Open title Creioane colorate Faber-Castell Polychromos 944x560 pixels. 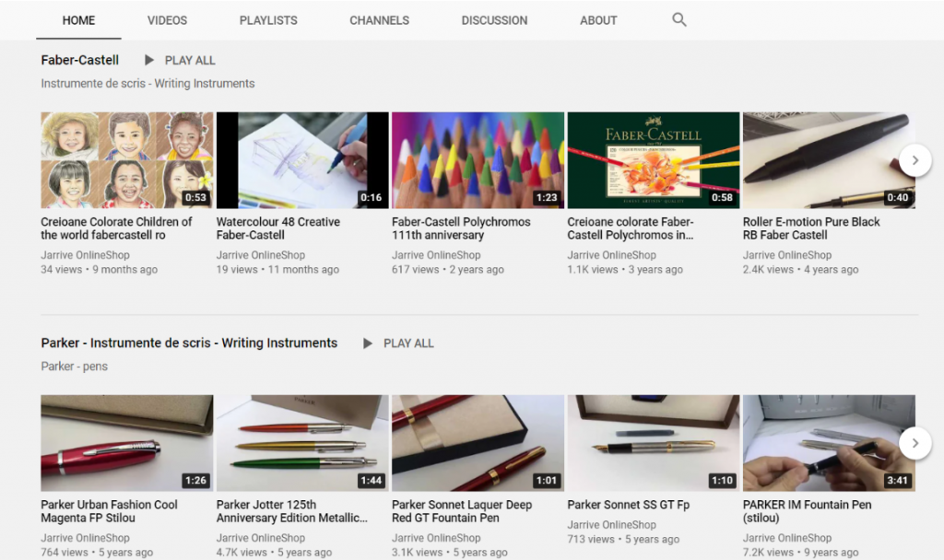(631, 228)
